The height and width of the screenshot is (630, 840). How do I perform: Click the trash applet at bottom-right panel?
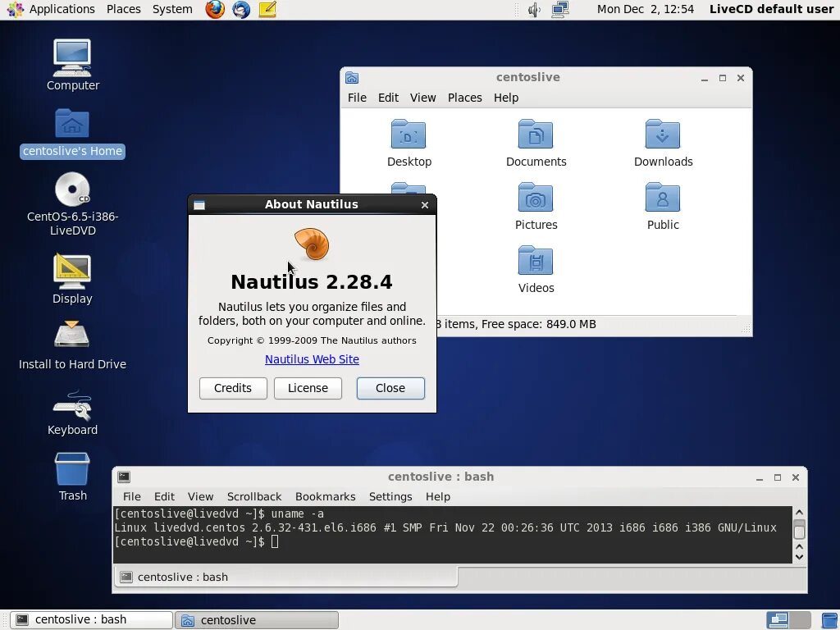click(829, 620)
